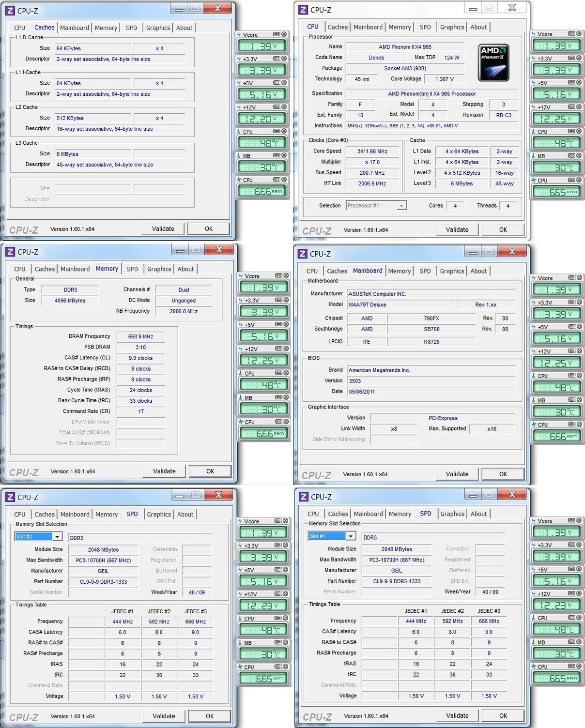This screenshot has width=585, height=728.
Task: Click Validate in the Caches window
Action: [x=163, y=229]
